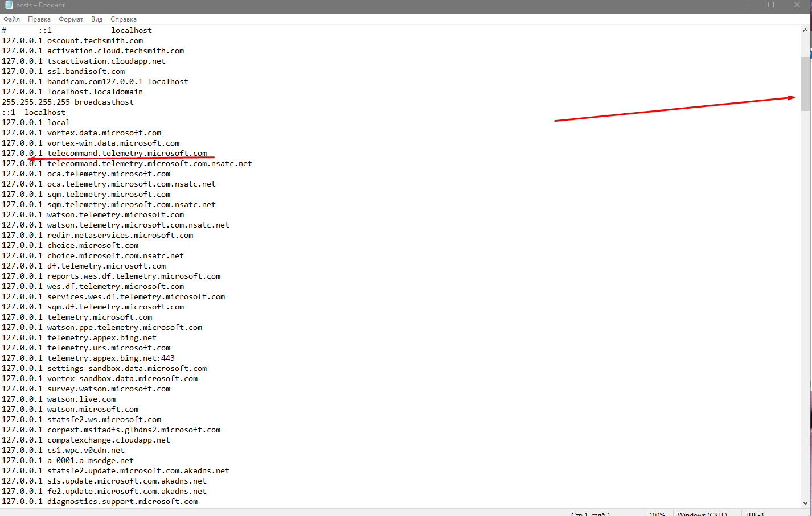Click the line cs1.wpc.v0cdn.net

click(63, 451)
